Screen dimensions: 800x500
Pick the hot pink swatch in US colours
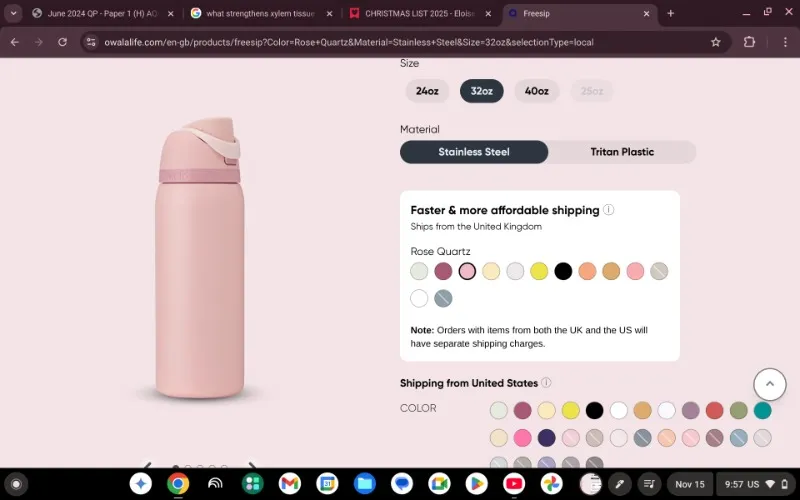pos(522,438)
